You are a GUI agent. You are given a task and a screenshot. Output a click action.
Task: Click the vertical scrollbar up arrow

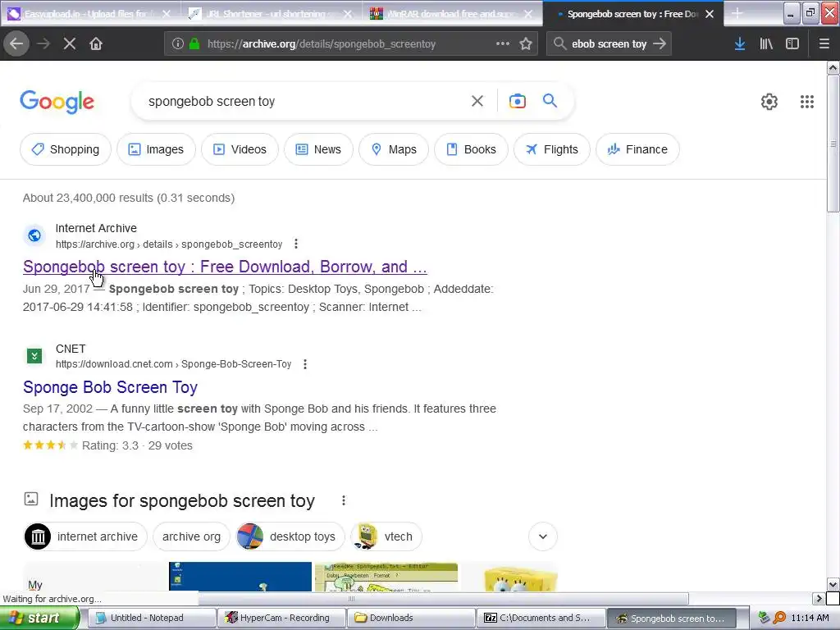coord(833,67)
